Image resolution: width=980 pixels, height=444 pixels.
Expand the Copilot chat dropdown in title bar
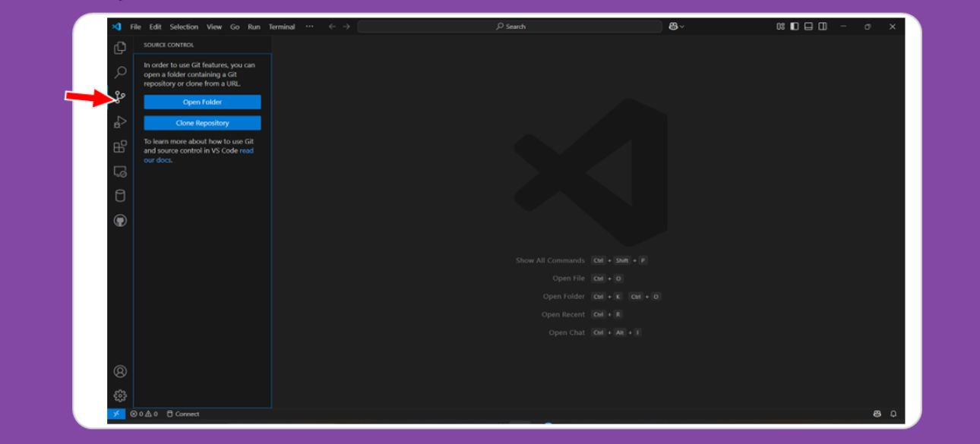(x=675, y=27)
